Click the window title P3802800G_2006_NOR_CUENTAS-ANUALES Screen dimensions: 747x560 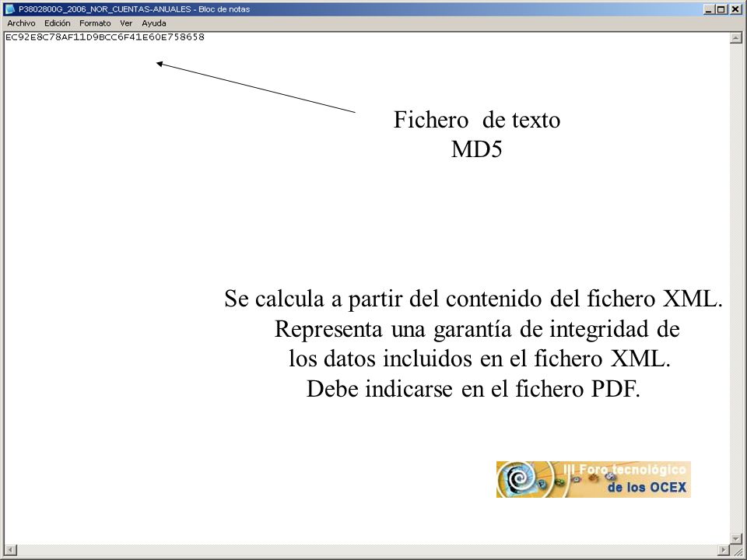105,9
